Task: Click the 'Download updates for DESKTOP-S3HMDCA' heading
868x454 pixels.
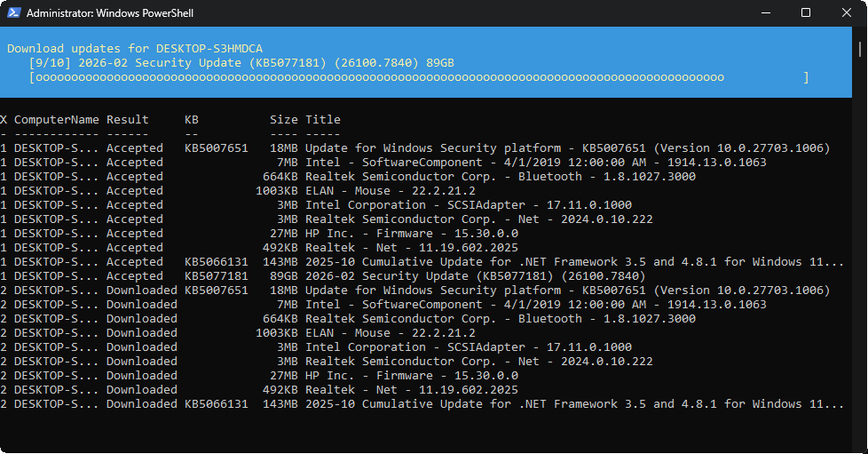Action: (x=135, y=48)
